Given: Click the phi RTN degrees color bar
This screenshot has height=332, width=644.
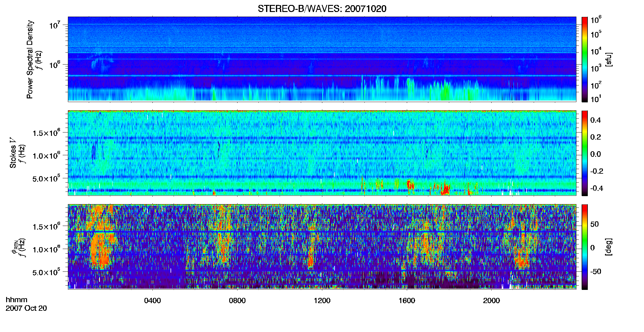Looking at the screenshot, I should (x=585, y=247).
